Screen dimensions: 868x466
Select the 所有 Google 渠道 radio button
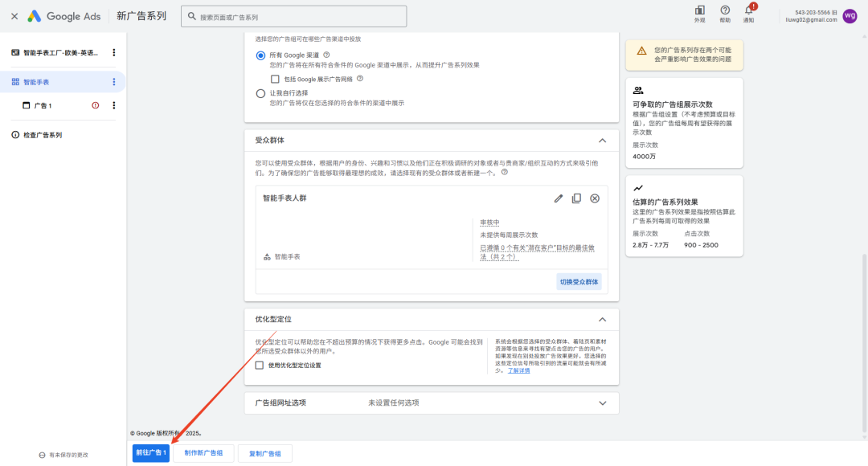coord(260,55)
